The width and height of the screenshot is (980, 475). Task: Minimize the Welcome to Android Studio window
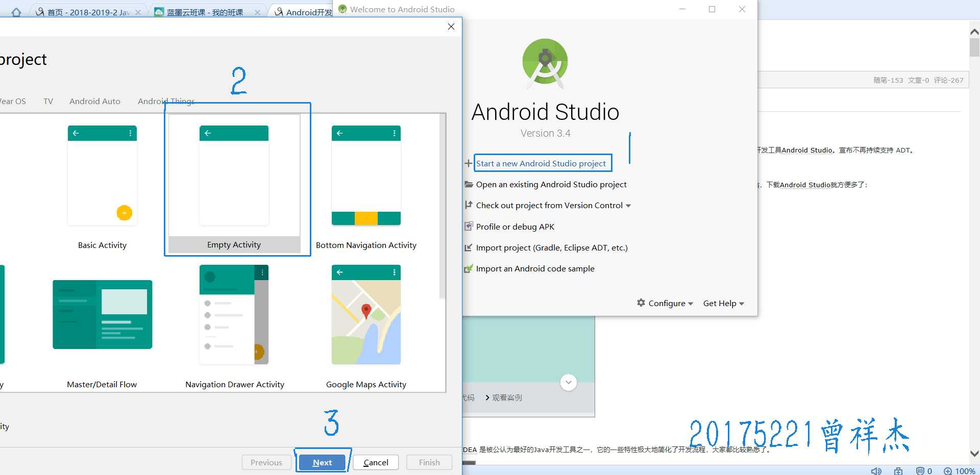point(682,9)
